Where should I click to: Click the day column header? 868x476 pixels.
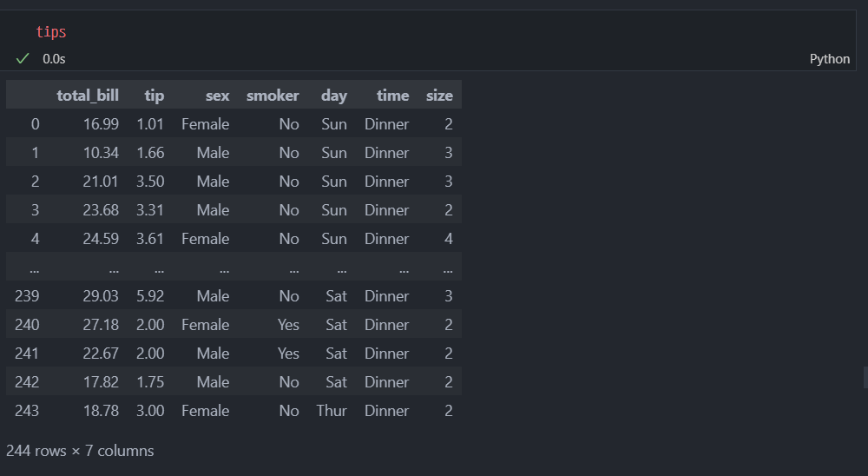click(x=334, y=96)
